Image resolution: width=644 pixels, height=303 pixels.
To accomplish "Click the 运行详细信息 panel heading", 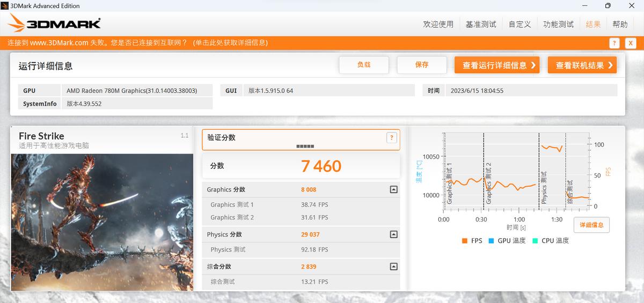I will pos(46,66).
